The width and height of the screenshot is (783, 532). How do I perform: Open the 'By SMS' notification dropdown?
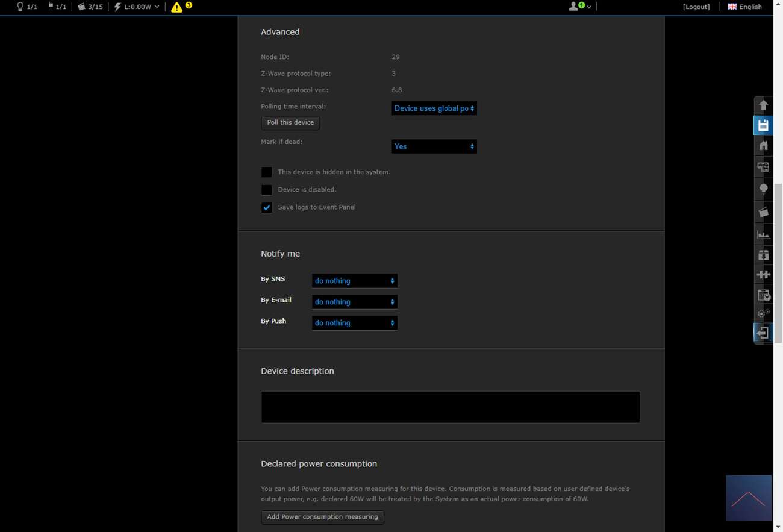354,281
